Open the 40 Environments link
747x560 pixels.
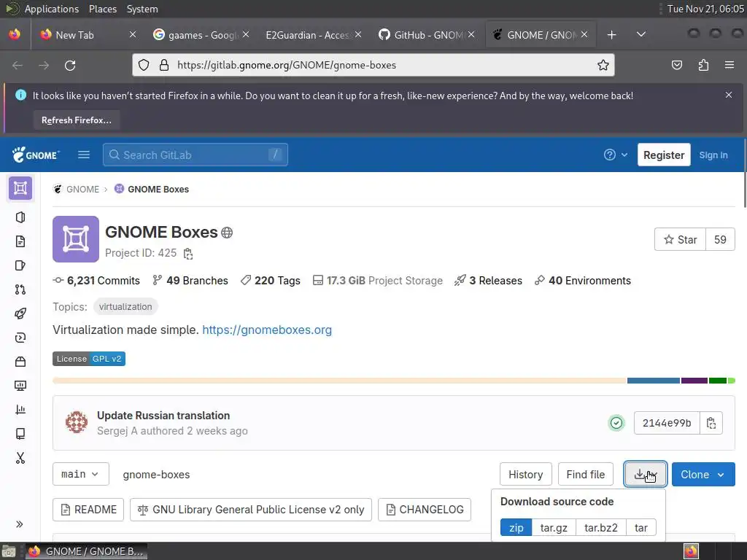[583, 281]
